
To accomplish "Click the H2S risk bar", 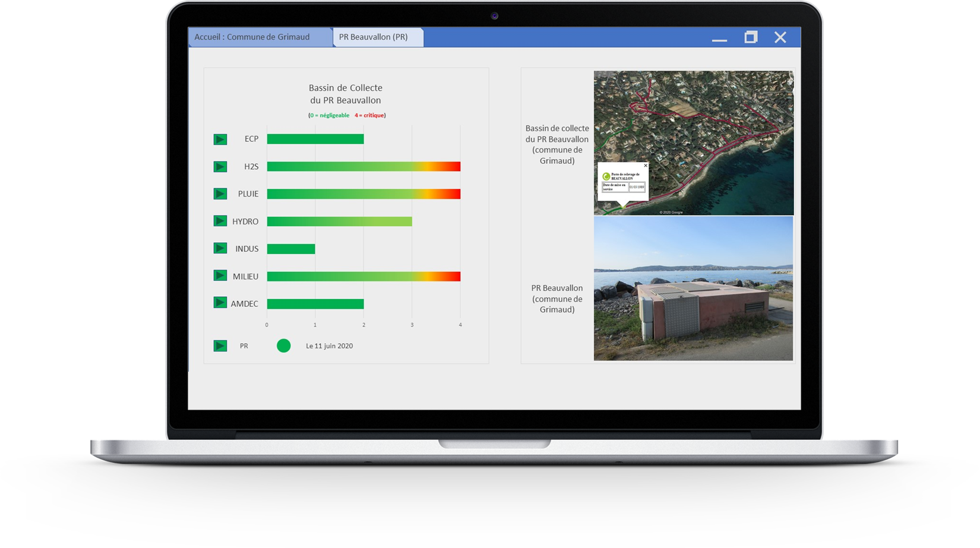I will 363,166.
